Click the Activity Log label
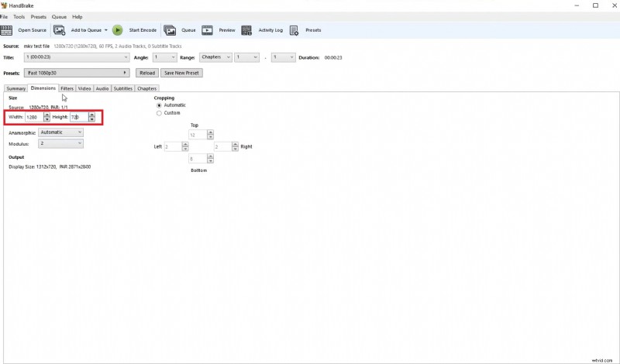The width and height of the screenshot is (620, 364). [270, 30]
